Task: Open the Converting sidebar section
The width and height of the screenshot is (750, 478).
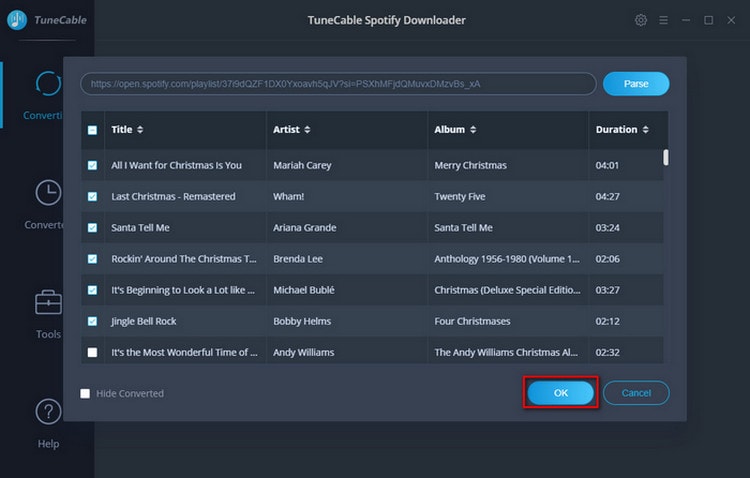Action: click(x=43, y=95)
